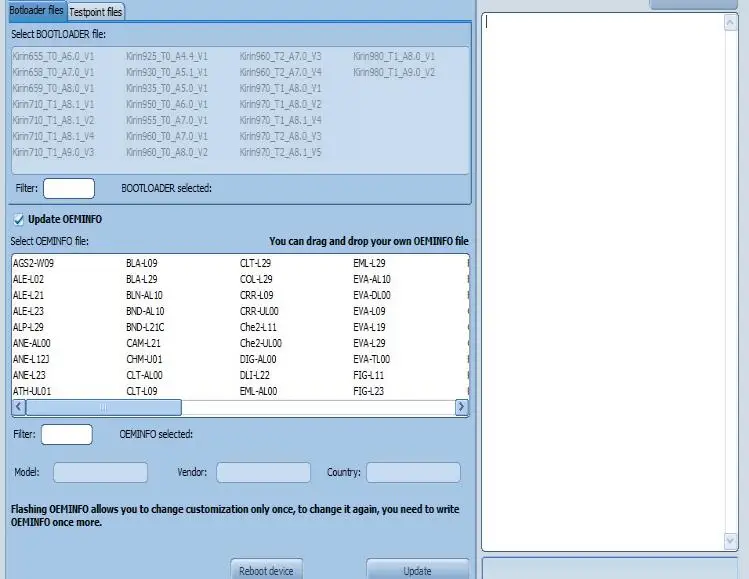Click inside the log output text area
Image resolution: width=749 pixels, height=579 pixels.
coord(603,282)
